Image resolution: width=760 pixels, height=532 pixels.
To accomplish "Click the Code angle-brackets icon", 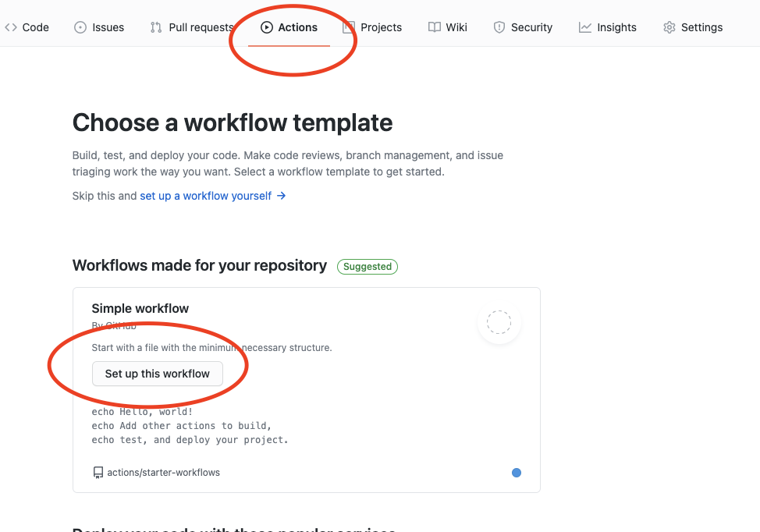I will click(x=11, y=27).
